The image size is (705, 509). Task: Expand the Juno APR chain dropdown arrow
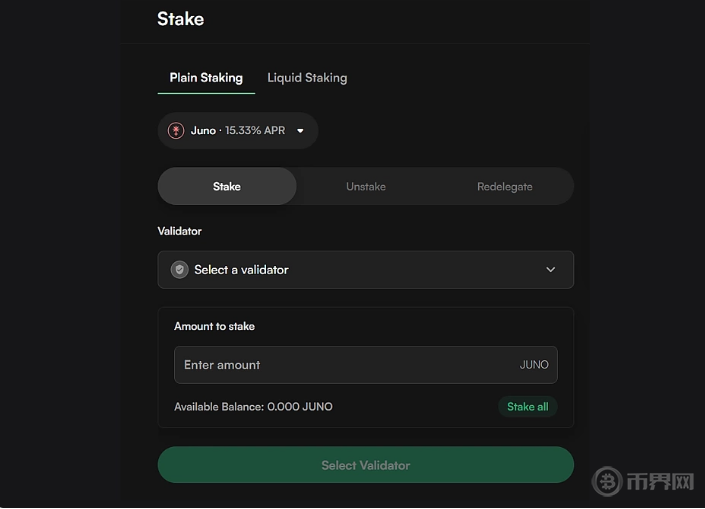point(300,131)
